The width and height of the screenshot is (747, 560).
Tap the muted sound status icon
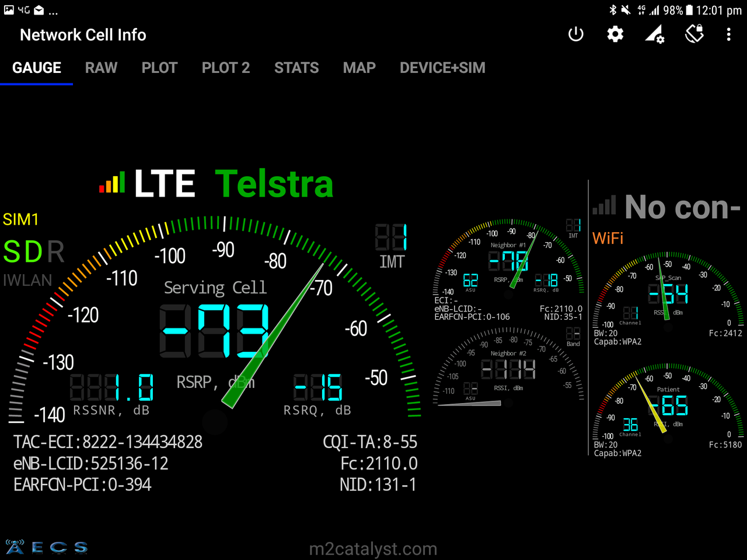626,10
